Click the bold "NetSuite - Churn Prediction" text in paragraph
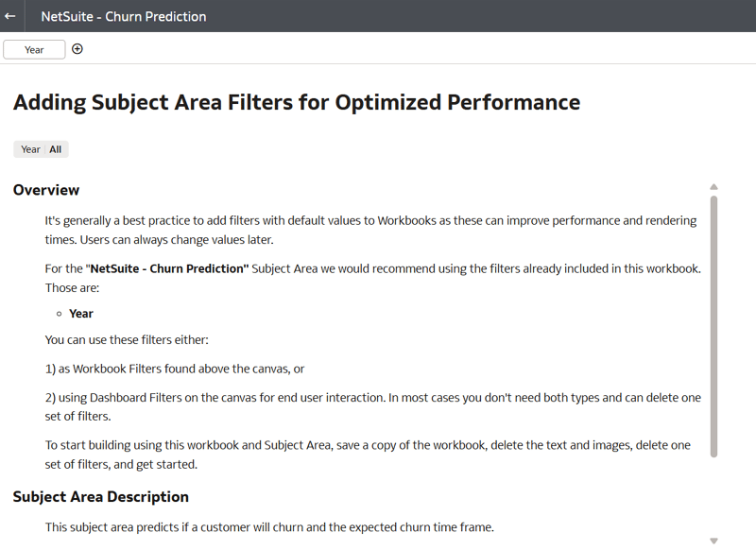 (x=167, y=268)
